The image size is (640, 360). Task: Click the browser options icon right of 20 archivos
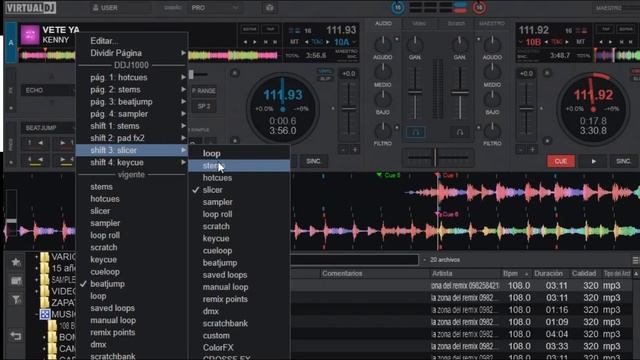pos(635,260)
